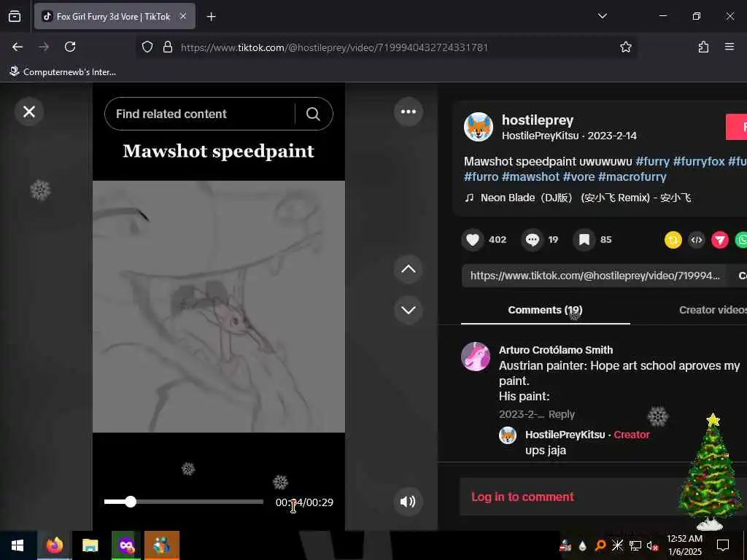Open the Firefox extensions puzzle icon

pos(703,47)
